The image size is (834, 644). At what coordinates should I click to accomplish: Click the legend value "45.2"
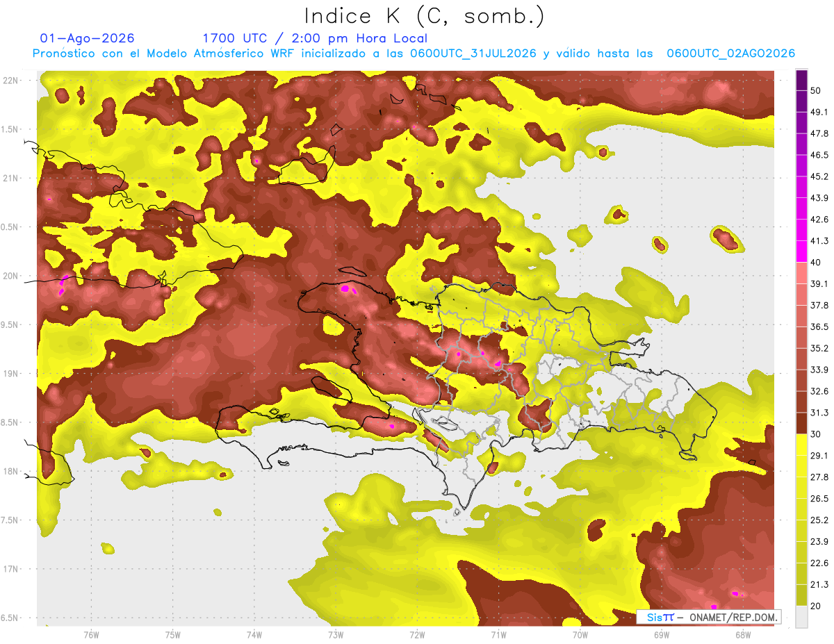(819, 176)
